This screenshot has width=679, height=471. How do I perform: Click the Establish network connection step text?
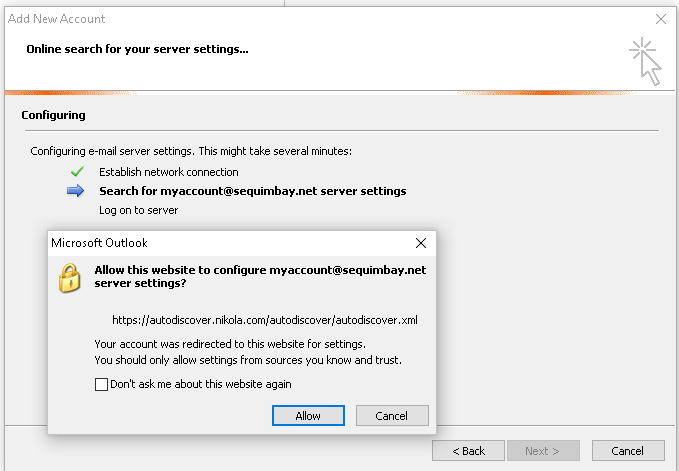[168, 172]
